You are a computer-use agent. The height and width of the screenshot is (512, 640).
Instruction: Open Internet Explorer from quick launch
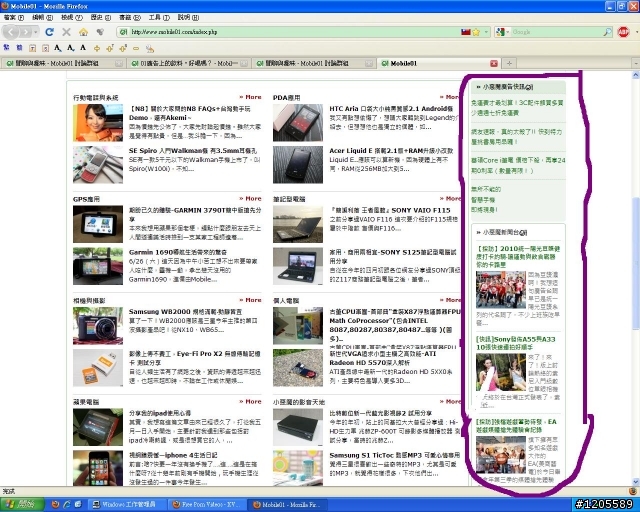[x=67, y=504]
